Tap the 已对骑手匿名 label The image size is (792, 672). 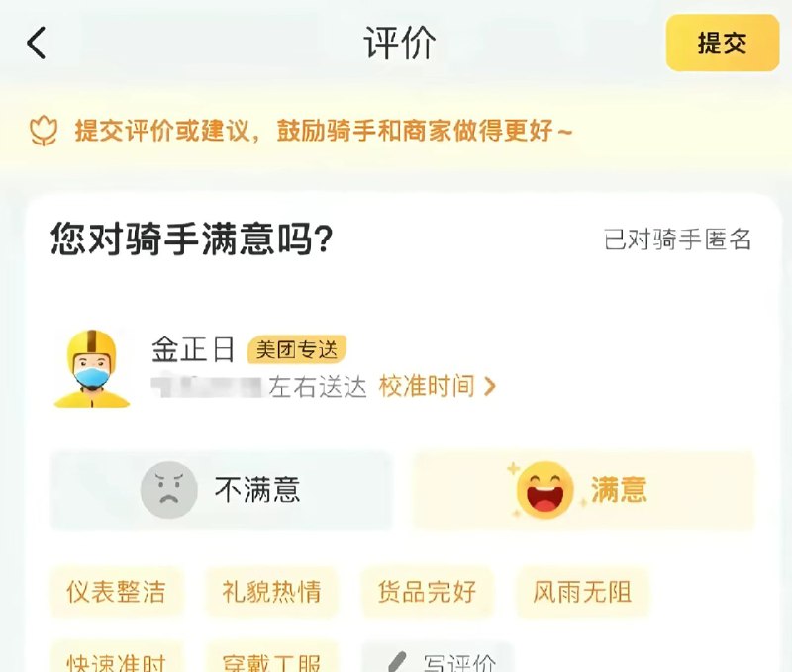tap(678, 240)
